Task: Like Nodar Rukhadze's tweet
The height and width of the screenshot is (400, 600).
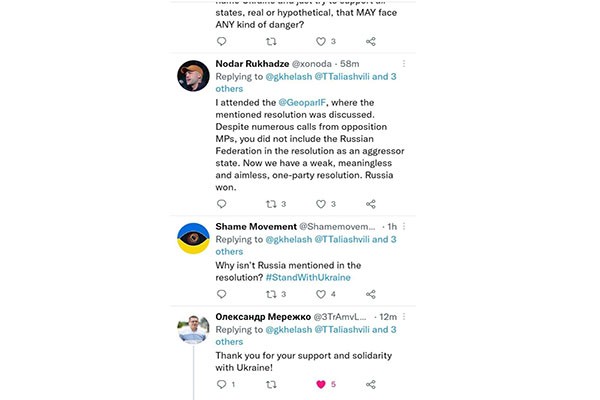Action: coord(321,204)
